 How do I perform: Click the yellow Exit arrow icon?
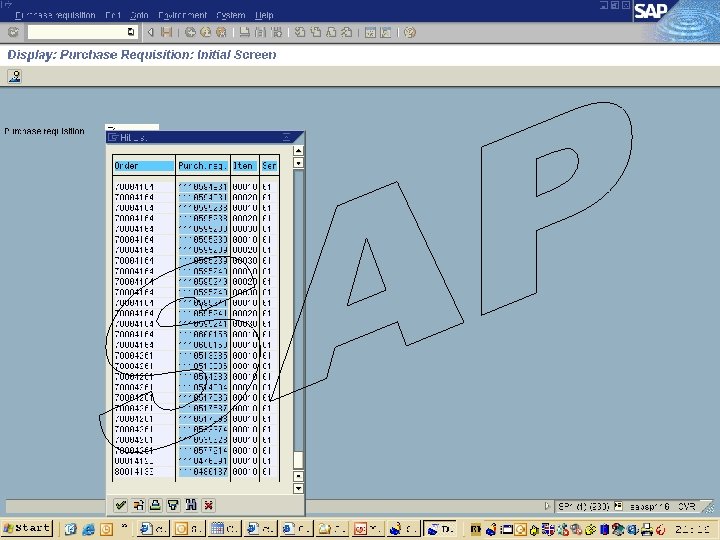tap(206, 32)
